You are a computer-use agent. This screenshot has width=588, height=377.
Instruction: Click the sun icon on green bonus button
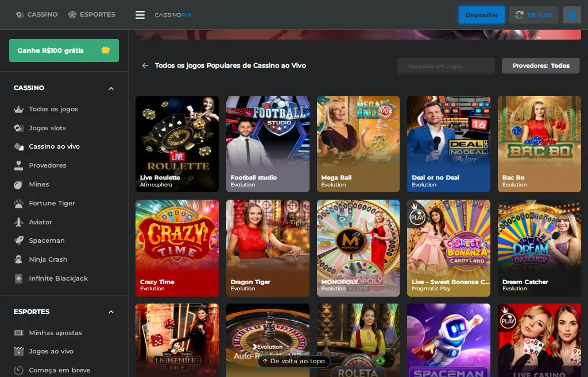pos(106,50)
